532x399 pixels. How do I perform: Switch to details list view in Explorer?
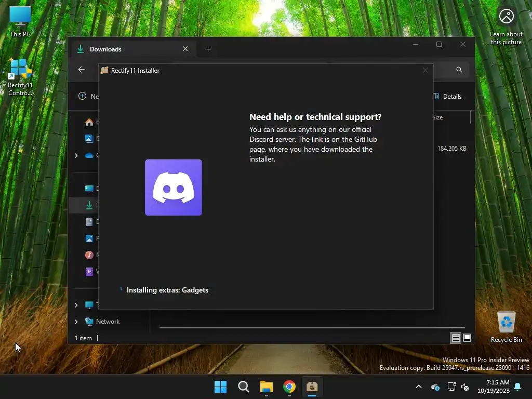456,338
